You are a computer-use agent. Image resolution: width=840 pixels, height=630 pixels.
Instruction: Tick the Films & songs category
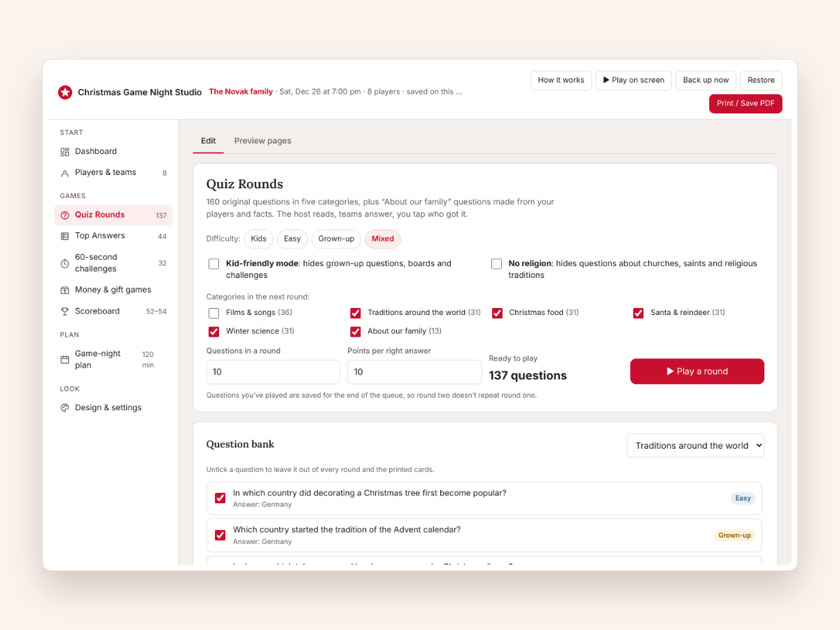(213, 313)
